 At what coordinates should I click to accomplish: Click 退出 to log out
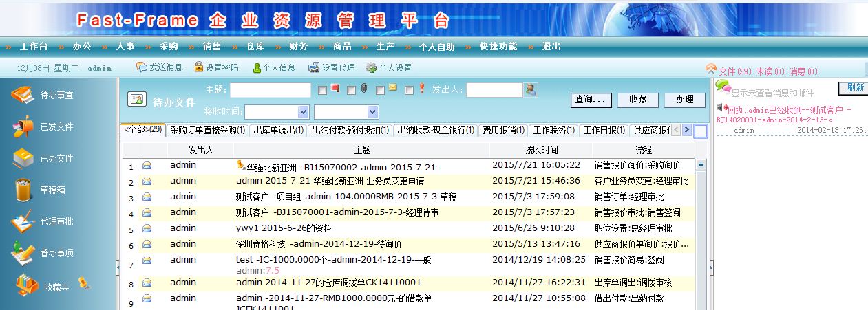551,47
